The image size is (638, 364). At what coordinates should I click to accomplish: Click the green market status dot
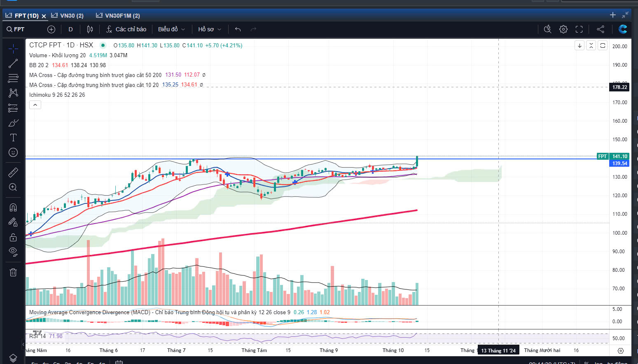click(x=103, y=45)
